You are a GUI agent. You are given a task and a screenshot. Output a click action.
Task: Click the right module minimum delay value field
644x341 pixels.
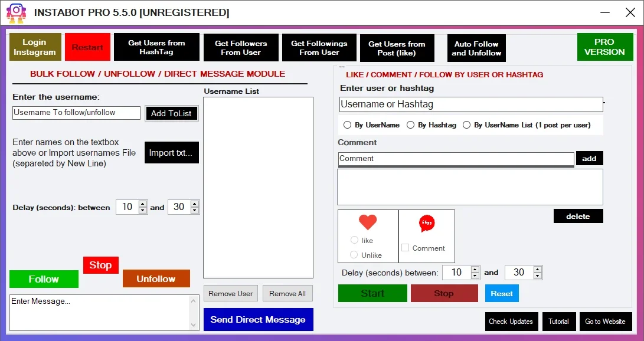tap(457, 273)
